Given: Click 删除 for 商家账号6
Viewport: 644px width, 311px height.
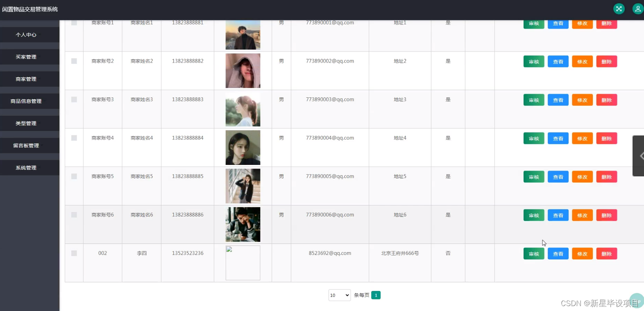Looking at the screenshot, I should pos(607,216).
